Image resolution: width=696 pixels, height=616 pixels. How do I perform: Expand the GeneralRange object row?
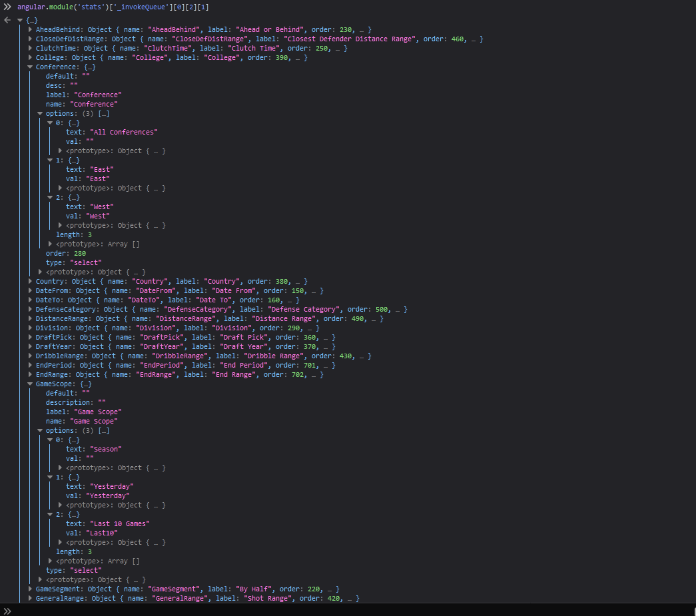coord(30,598)
